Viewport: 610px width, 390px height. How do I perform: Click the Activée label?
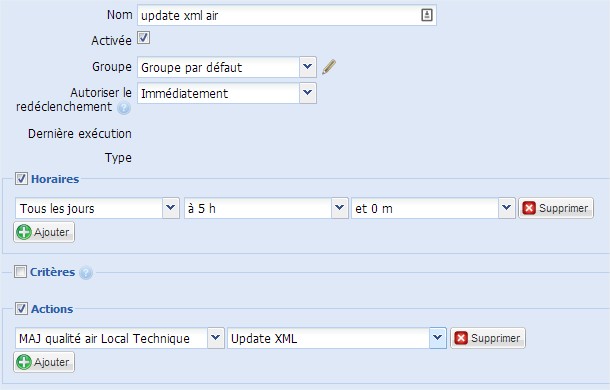coord(111,40)
